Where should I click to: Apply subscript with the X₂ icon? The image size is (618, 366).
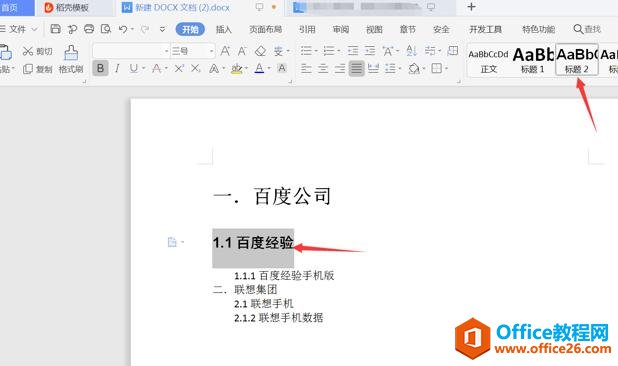click(196, 69)
